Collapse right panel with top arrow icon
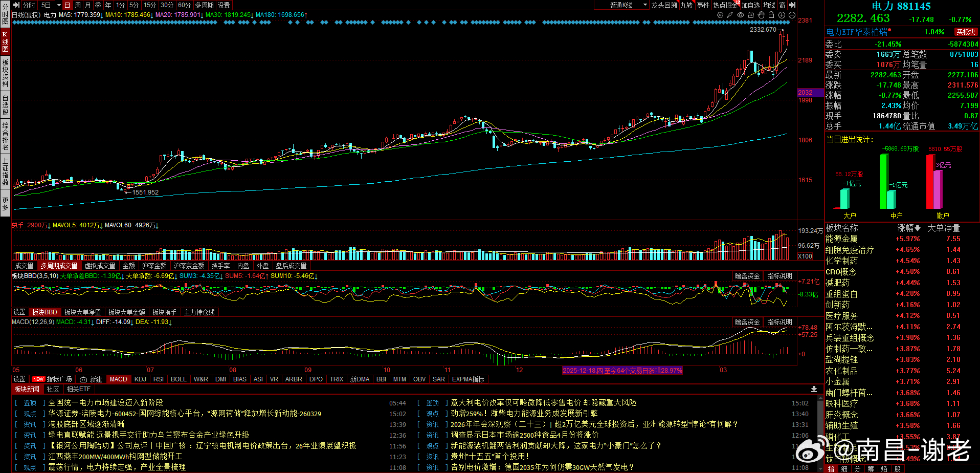The image size is (980, 473). 792,5
